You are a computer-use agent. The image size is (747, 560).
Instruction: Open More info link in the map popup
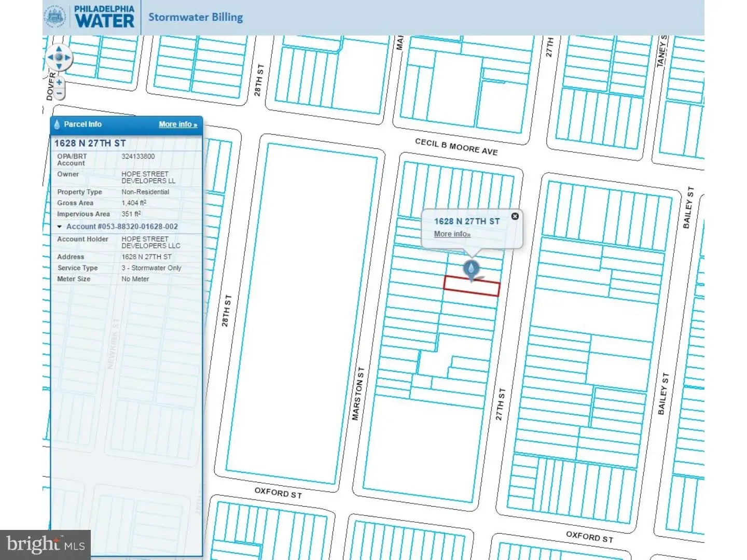[x=452, y=234]
